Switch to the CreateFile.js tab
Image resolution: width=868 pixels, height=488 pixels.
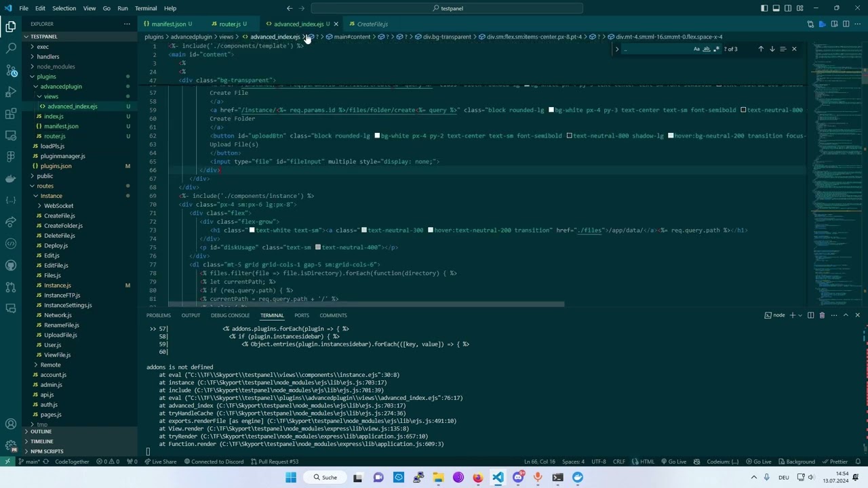(x=372, y=24)
